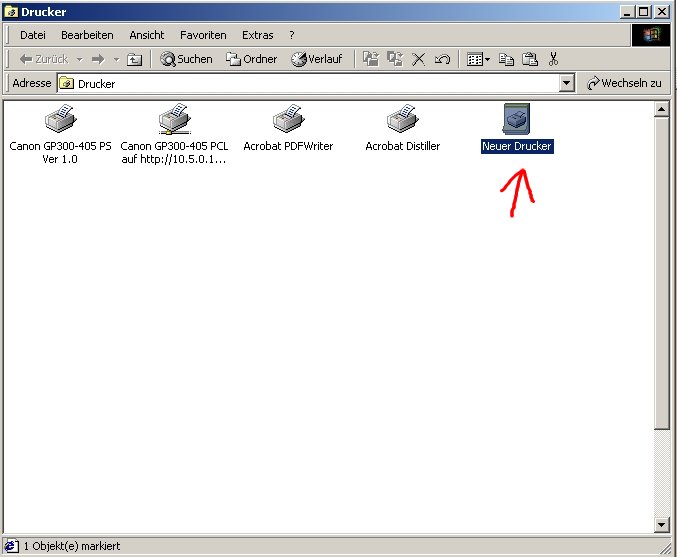
Task: Click the Windows logo throbber
Action: click(651, 35)
